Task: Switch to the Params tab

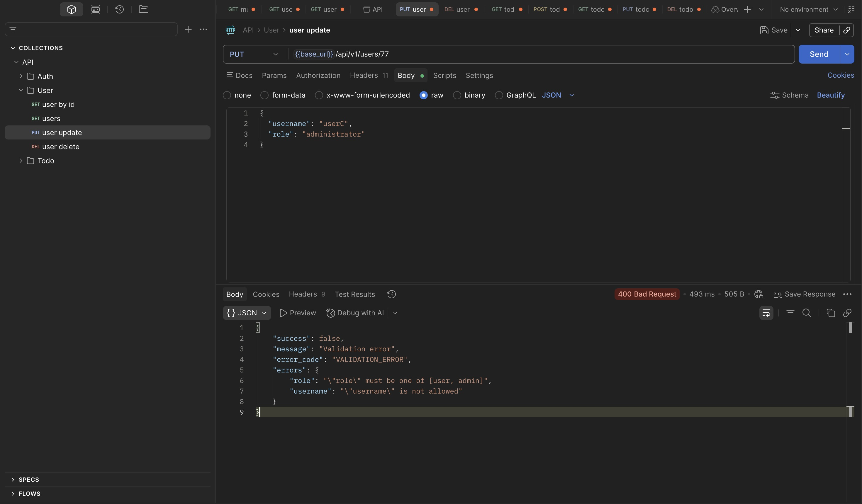Action: click(274, 75)
